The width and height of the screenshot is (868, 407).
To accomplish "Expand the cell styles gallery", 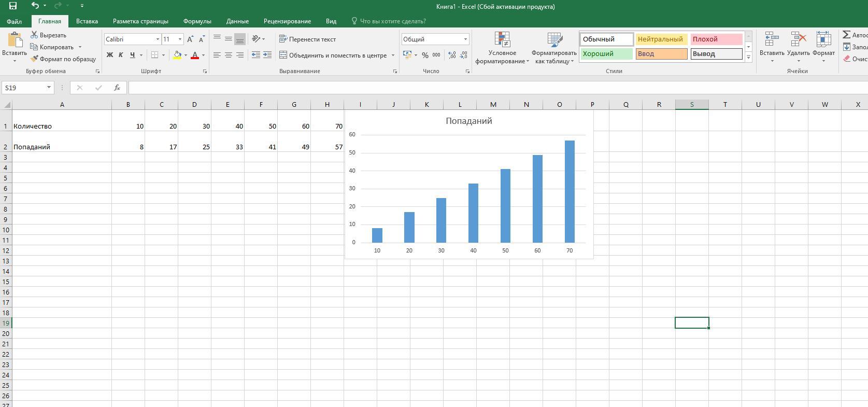I will (748, 57).
